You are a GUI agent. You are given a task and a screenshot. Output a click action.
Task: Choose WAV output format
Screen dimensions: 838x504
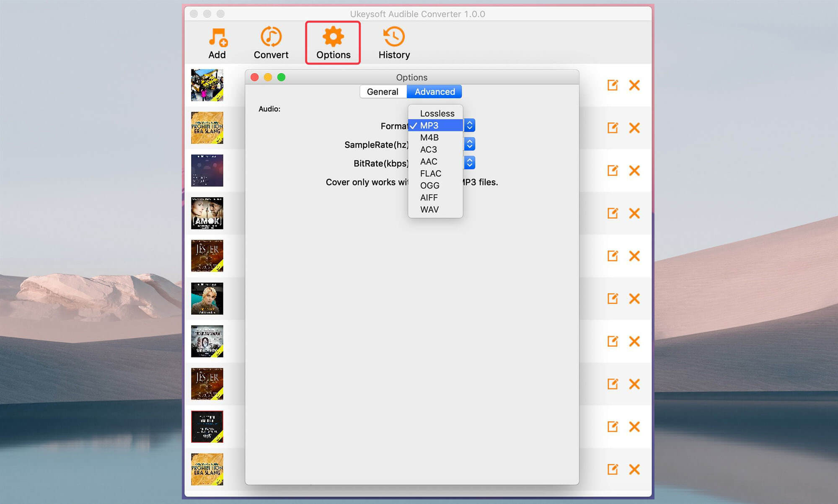click(429, 209)
